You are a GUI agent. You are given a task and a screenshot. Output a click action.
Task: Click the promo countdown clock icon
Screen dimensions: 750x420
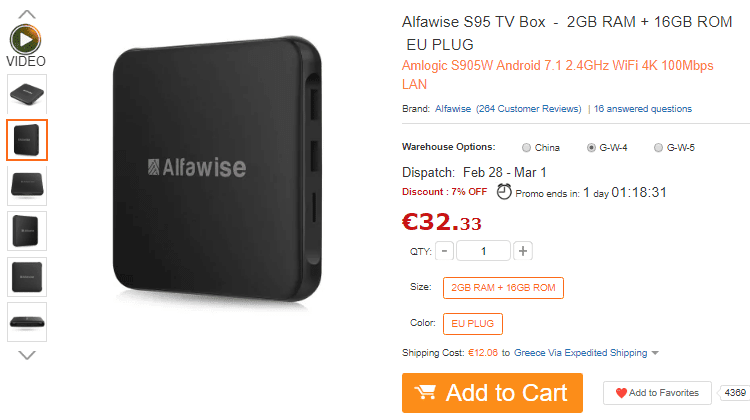pyautogui.click(x=504, y=191)
